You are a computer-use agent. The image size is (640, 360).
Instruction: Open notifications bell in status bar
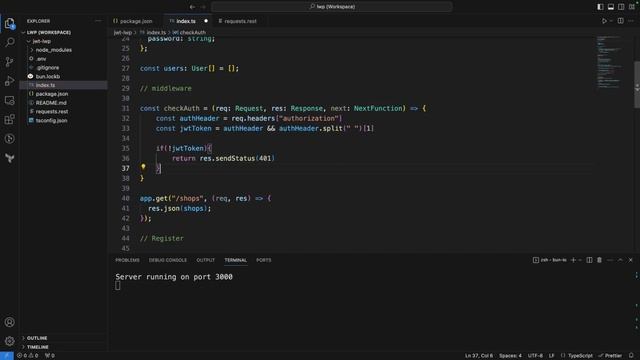(631, 356)
